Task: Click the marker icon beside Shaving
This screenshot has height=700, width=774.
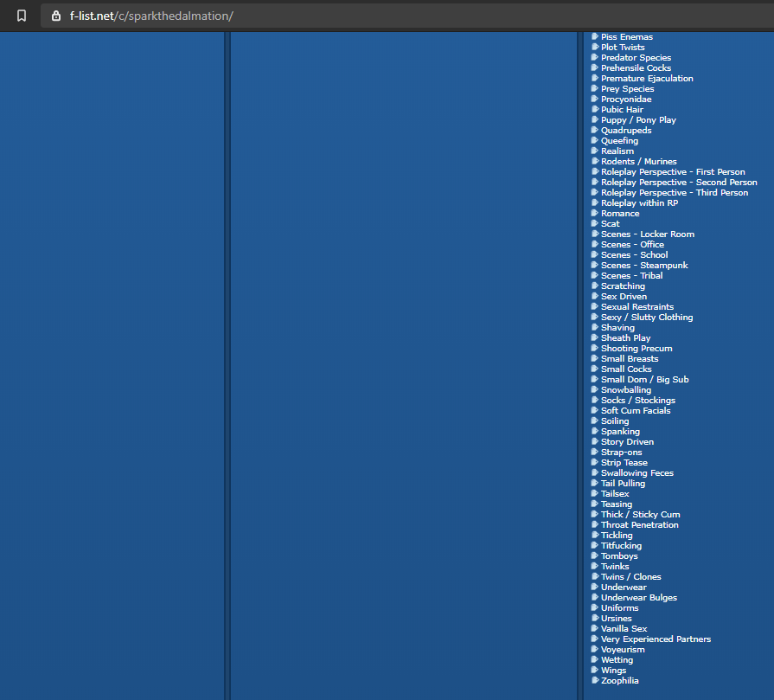Action: 595,327
